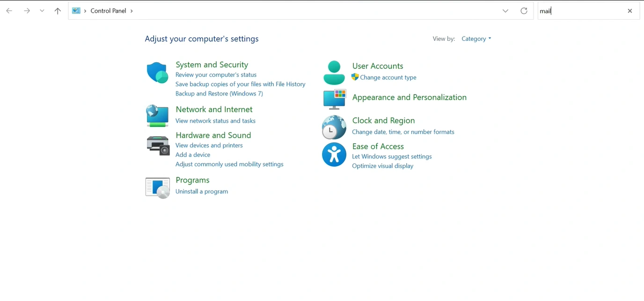Expand the address bar history dropdown
Screen dimensions: 644x301
pos(505,11)
